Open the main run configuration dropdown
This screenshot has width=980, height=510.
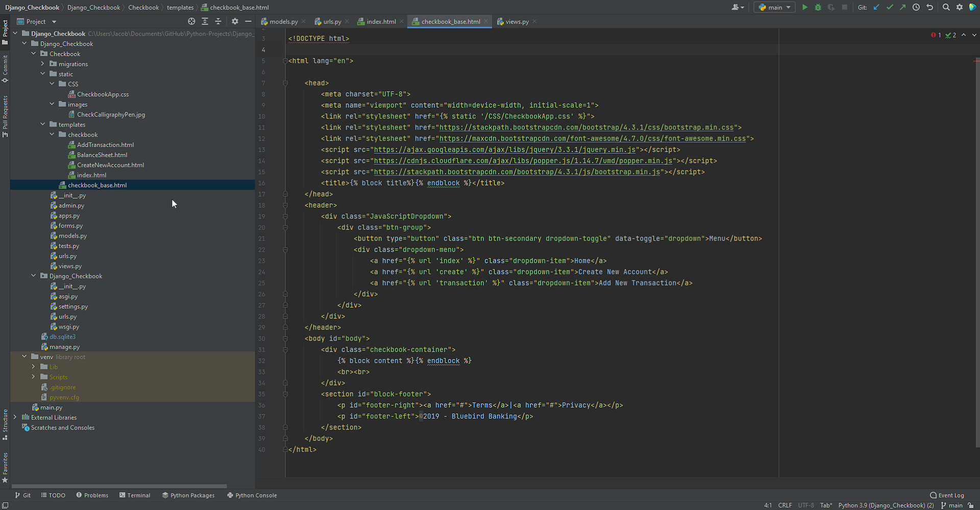[774, 7]
